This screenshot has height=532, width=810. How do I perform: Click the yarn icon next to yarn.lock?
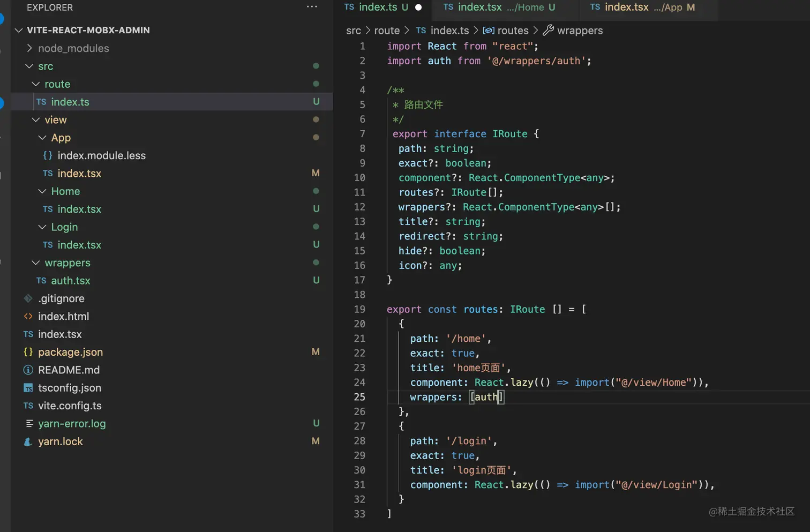pos(28,442)
